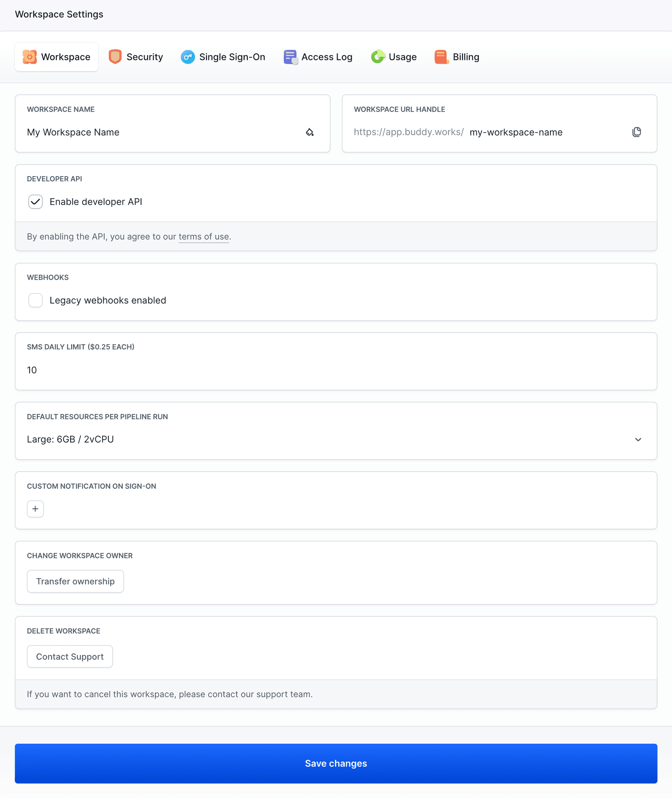Toggle the Enable developer API option

35,202
